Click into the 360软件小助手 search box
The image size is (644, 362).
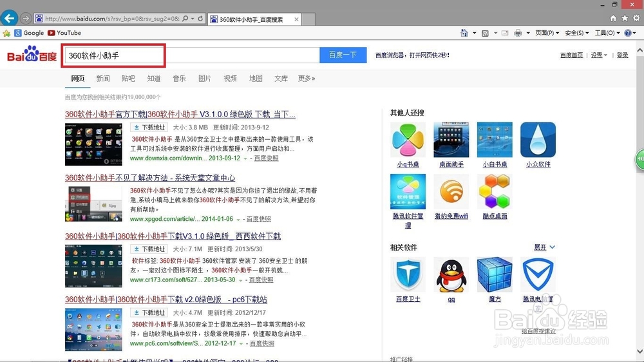coord(192,55)
